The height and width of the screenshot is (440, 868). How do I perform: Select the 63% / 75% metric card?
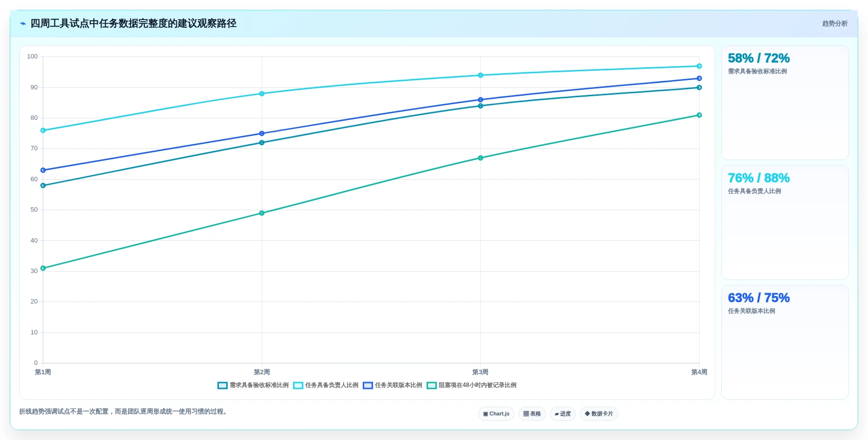coord(785,342)
